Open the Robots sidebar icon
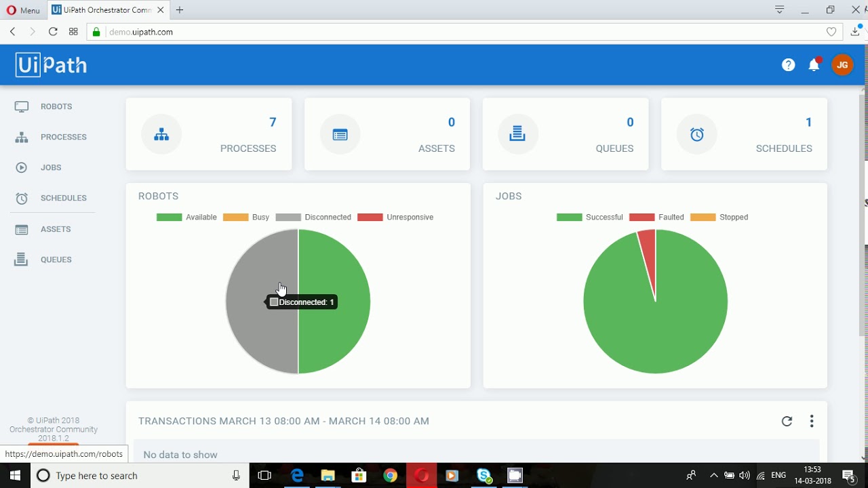This screenshot has width=868, height=488. coord(22,106)
